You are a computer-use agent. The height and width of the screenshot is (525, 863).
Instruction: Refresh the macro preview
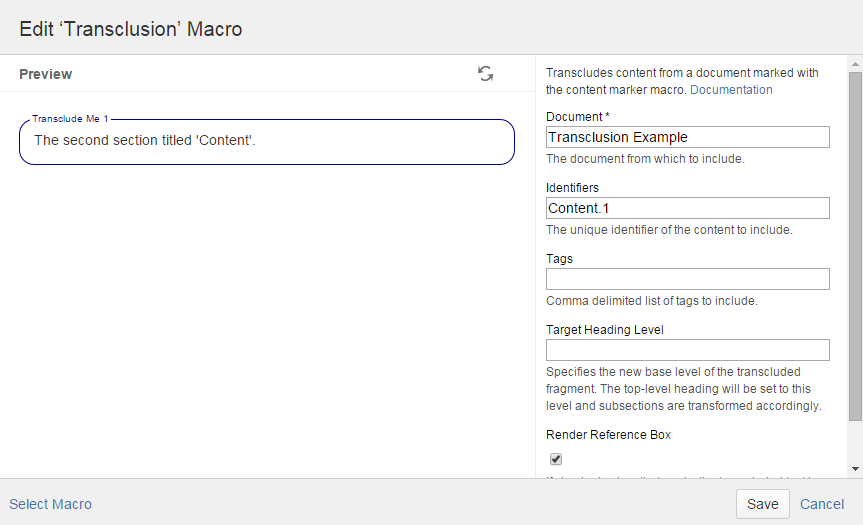tap(485, 73)
